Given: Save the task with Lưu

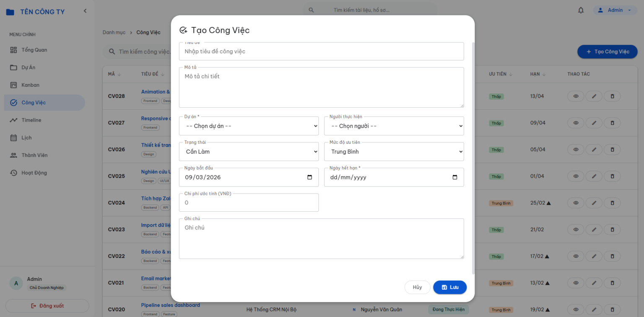Looking at the screenshot, I should click(x=450, y=287).
